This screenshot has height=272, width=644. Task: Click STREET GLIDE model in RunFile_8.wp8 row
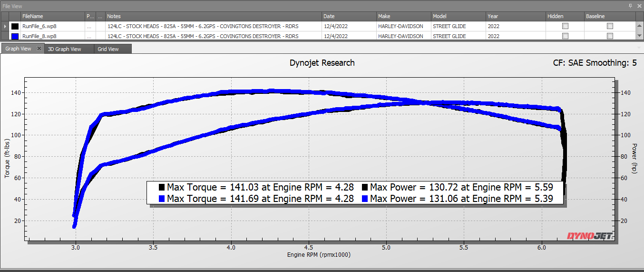pyautogui.click(x=459, y=36)
